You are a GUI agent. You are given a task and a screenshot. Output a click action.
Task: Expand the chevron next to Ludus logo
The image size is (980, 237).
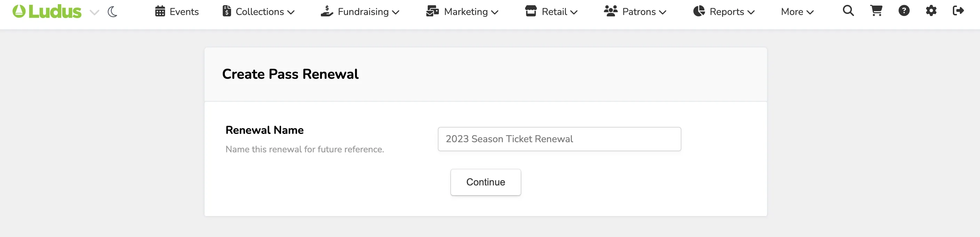(x=94, y=12)
